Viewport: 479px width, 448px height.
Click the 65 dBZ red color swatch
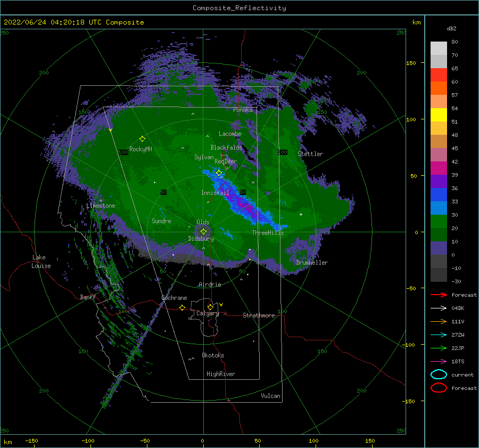tap(439, 75)
